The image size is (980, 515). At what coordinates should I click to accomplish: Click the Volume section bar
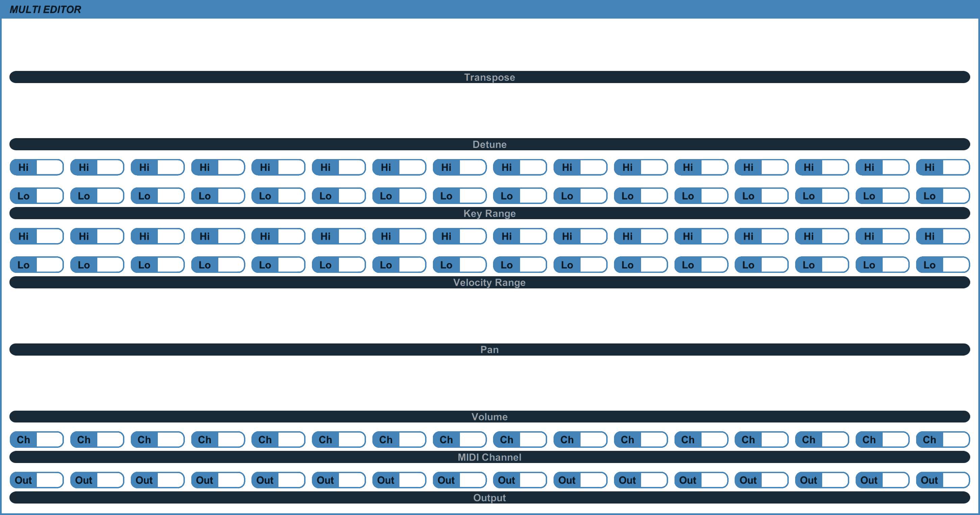[x=490, y=417]
